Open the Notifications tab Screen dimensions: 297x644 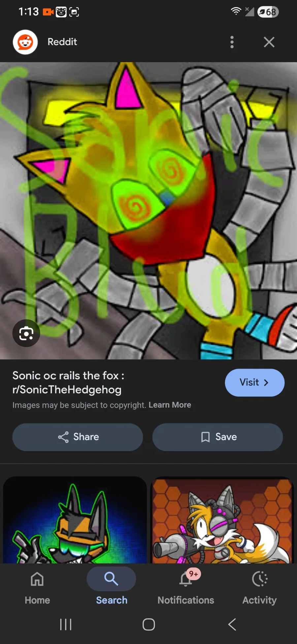(186, 588)
